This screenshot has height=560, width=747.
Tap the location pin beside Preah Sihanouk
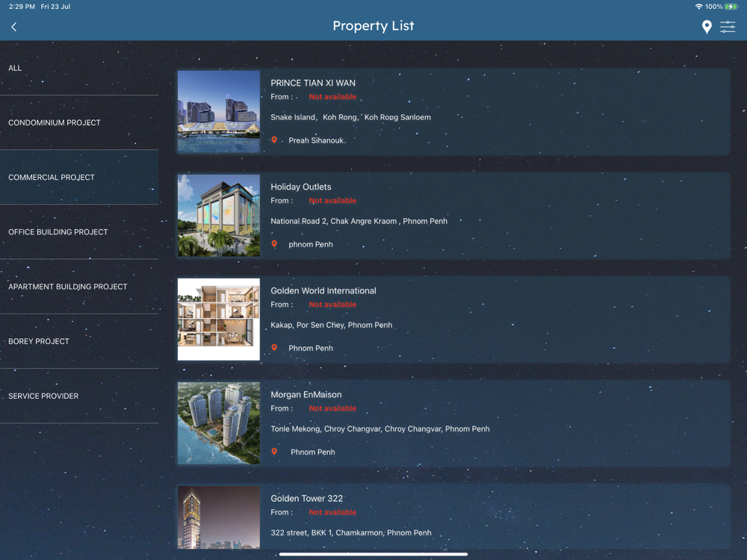pyautogui.click(x=274, y=140)
